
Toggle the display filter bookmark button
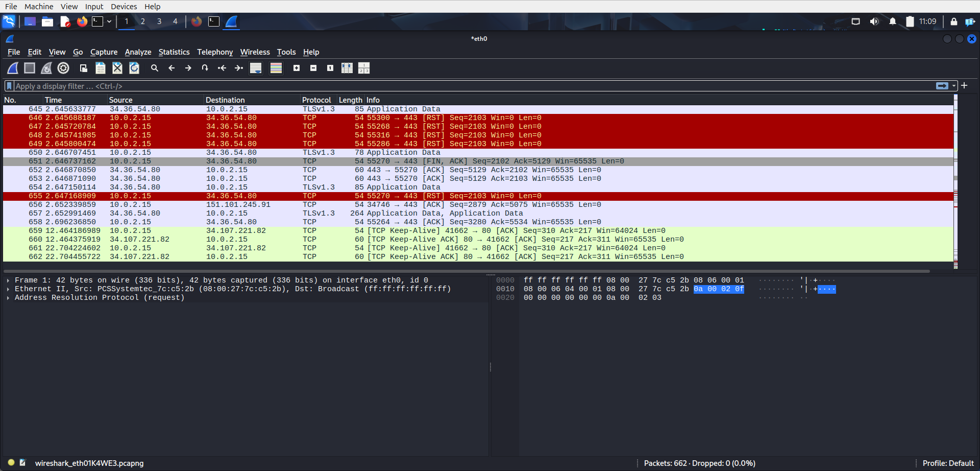tap(9, 86)
